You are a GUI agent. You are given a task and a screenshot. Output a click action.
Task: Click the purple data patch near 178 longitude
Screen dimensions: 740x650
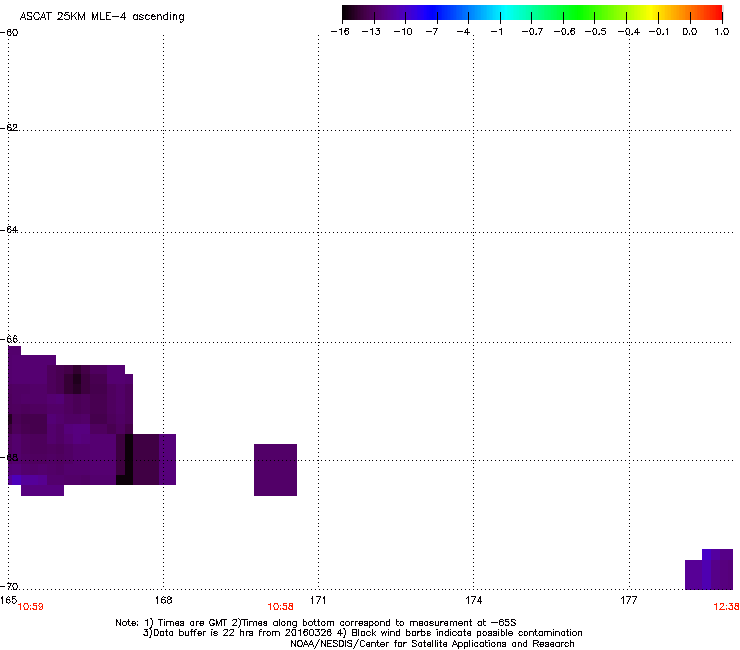[709, 569]
